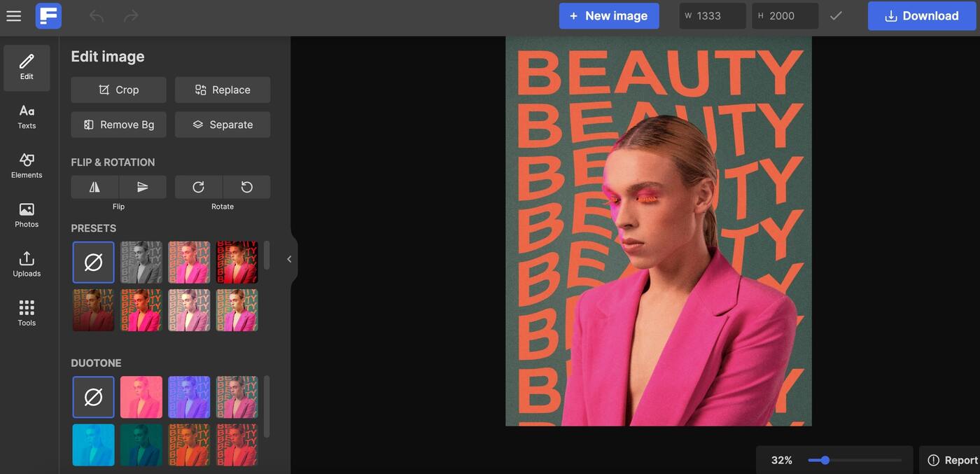Open the Photos panel
Viewport: 980px width, 474px height.
[27, 215]
